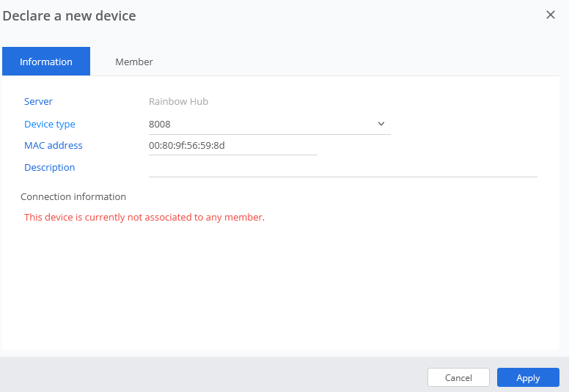This screenshot has height=392, width=569.
Task: Open the combo box showing 8008
Action: tap(264, 124)
